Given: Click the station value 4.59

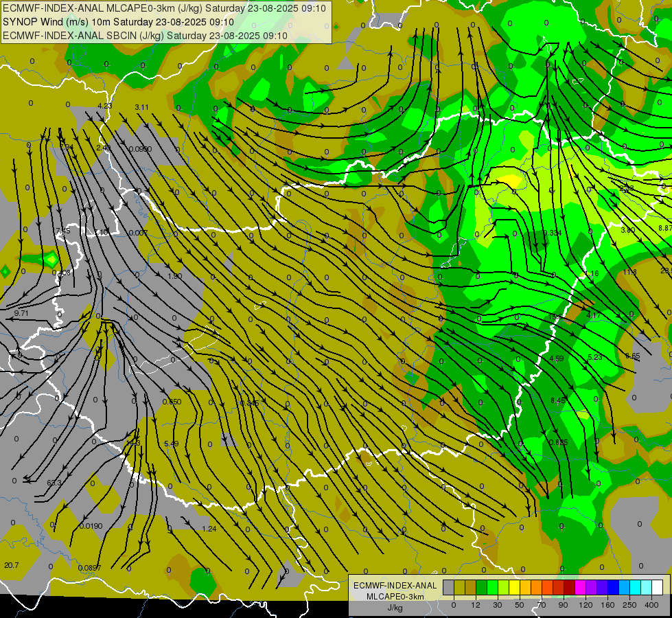Looking at the screenshot, I should pos(556,358).
